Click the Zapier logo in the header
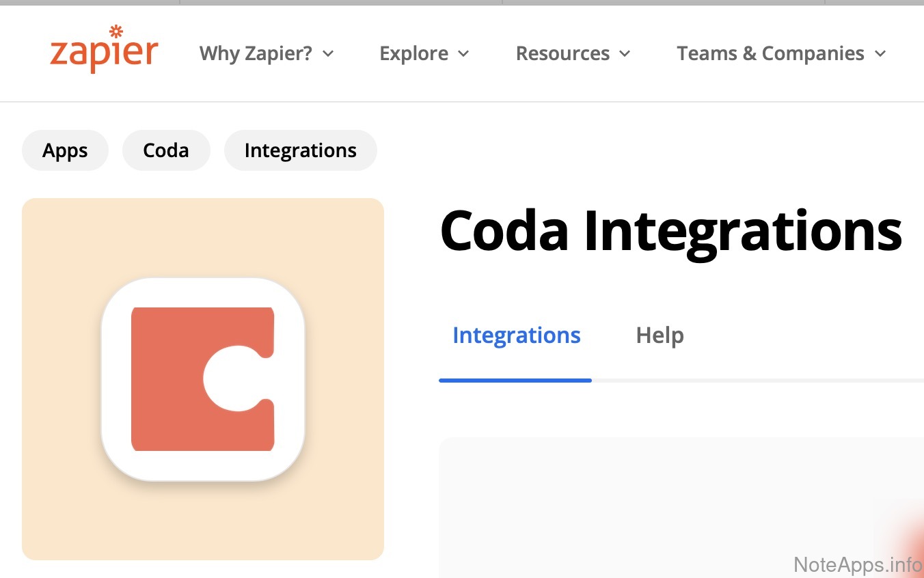The image size is (924, 578). click(104, 52)
